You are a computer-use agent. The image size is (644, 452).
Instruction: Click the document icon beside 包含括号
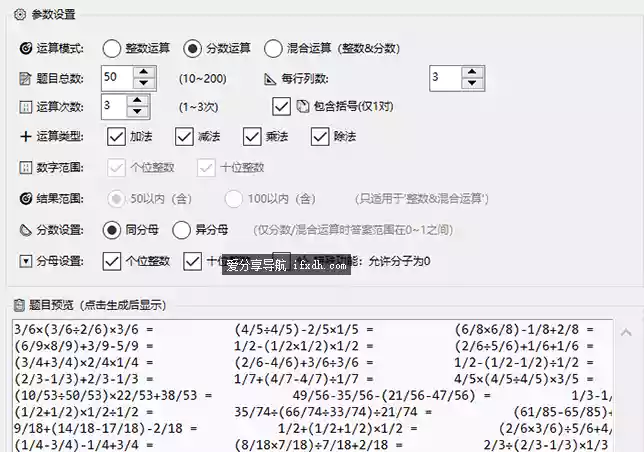tap(303, 106)
